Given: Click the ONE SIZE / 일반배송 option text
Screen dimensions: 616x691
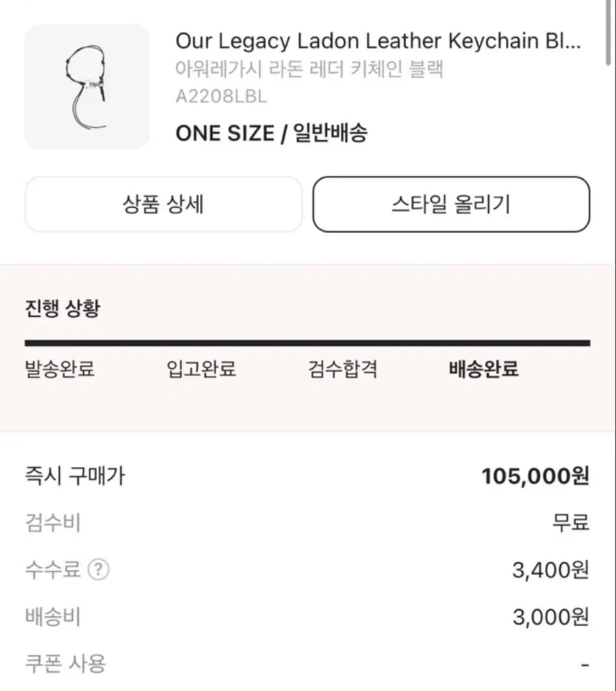Looking at the screenshot, I should coord(272,133).
